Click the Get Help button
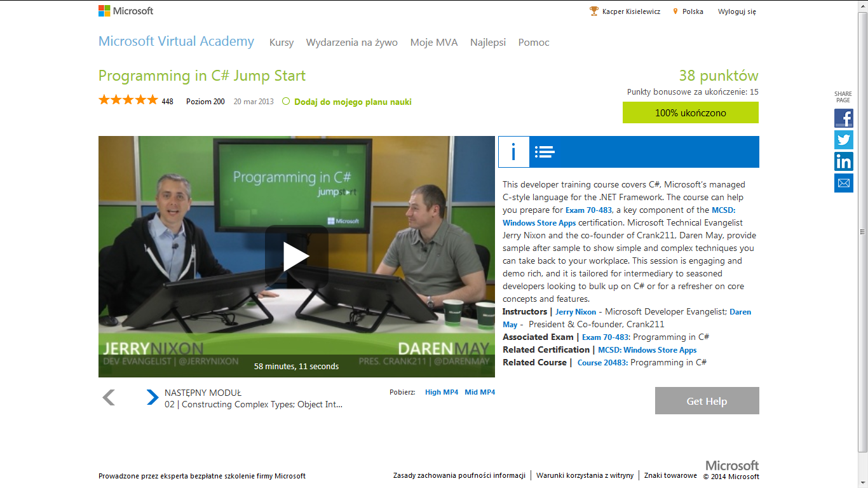Image resolution: width=868 pixels, height=488 pixels. click(x=707, y=401)
